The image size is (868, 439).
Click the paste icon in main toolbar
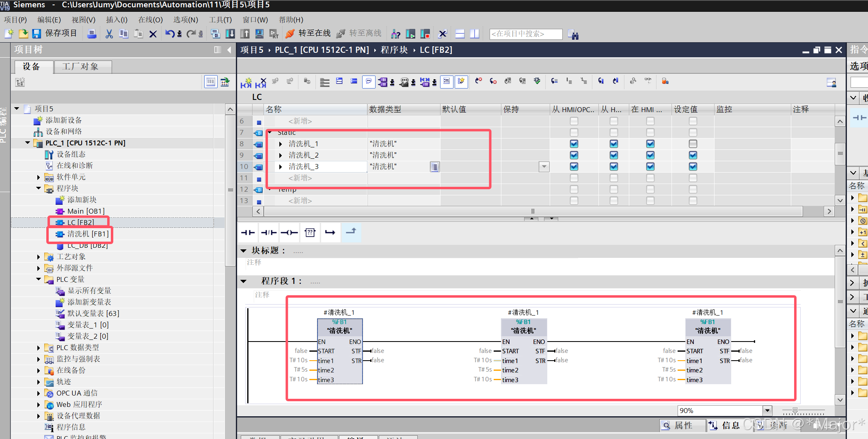pos(138,34)
